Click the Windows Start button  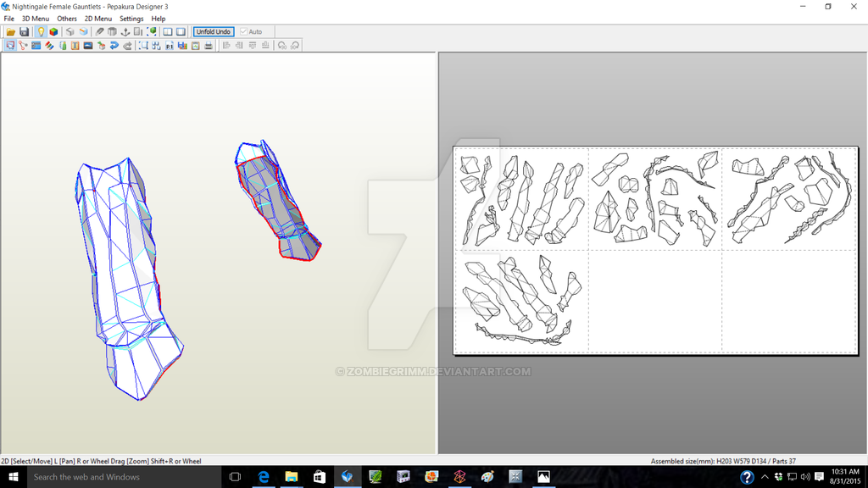tap(14, 477)
